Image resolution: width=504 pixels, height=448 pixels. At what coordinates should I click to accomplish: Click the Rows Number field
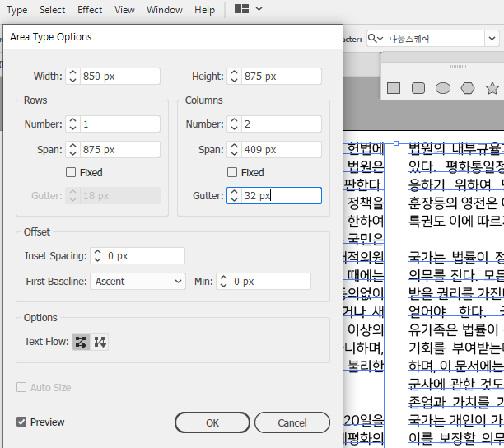pyautogui.click(x=120, y=124)
